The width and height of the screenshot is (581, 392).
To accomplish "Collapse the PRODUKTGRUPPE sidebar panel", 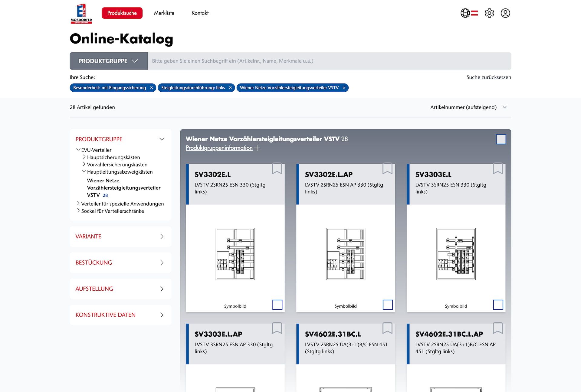I will [162, 139].
